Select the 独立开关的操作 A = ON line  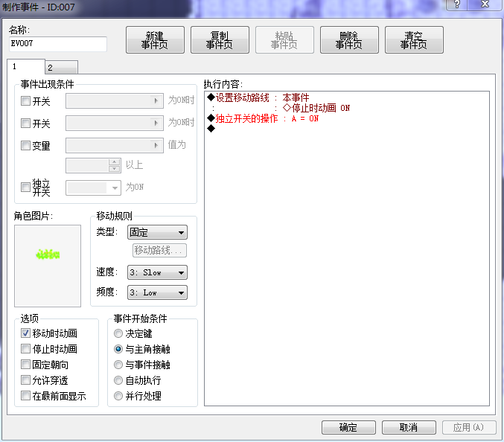[347, 118]
